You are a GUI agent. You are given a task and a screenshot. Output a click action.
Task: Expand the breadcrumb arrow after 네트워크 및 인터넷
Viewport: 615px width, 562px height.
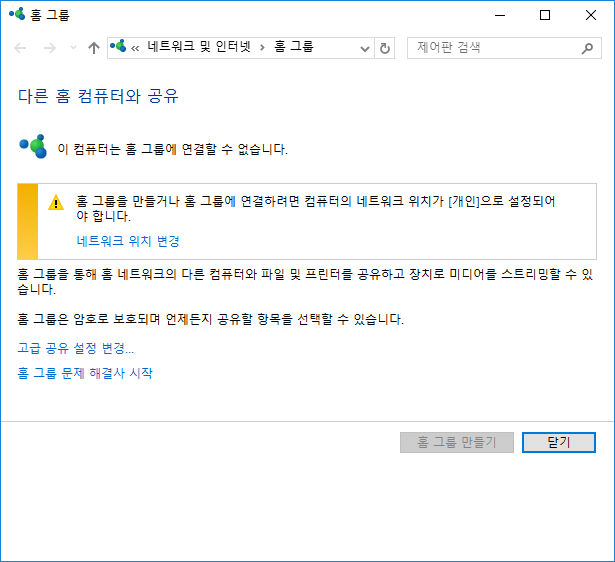(262, 48)
